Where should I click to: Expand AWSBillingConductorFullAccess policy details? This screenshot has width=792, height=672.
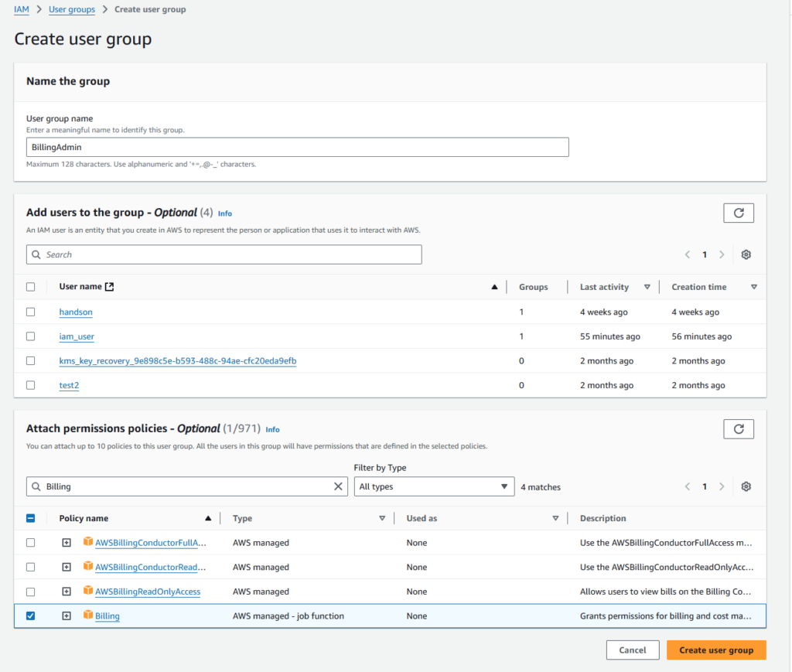(x=67, y=543)
